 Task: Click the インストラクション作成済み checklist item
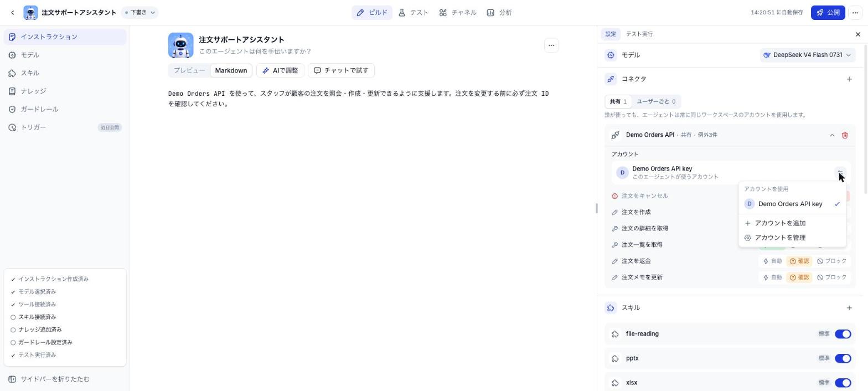pos(50,279)
